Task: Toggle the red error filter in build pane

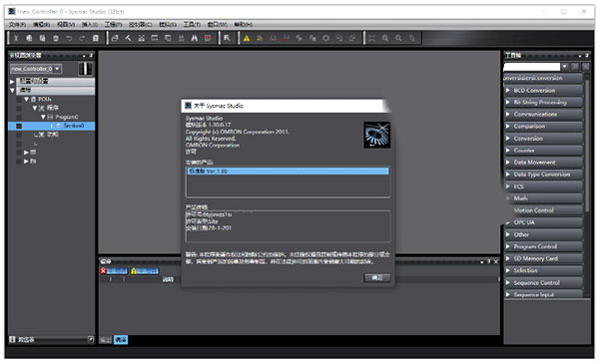Action: 114,271
